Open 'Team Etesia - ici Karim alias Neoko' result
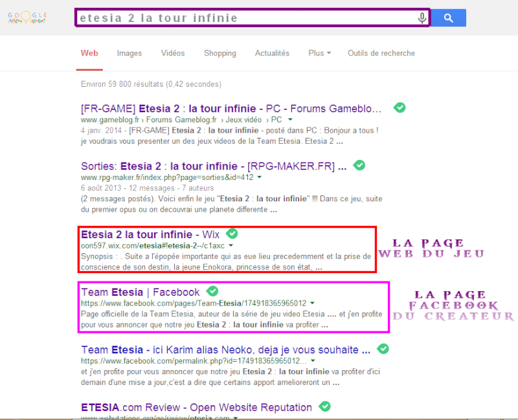 point(225,349)
